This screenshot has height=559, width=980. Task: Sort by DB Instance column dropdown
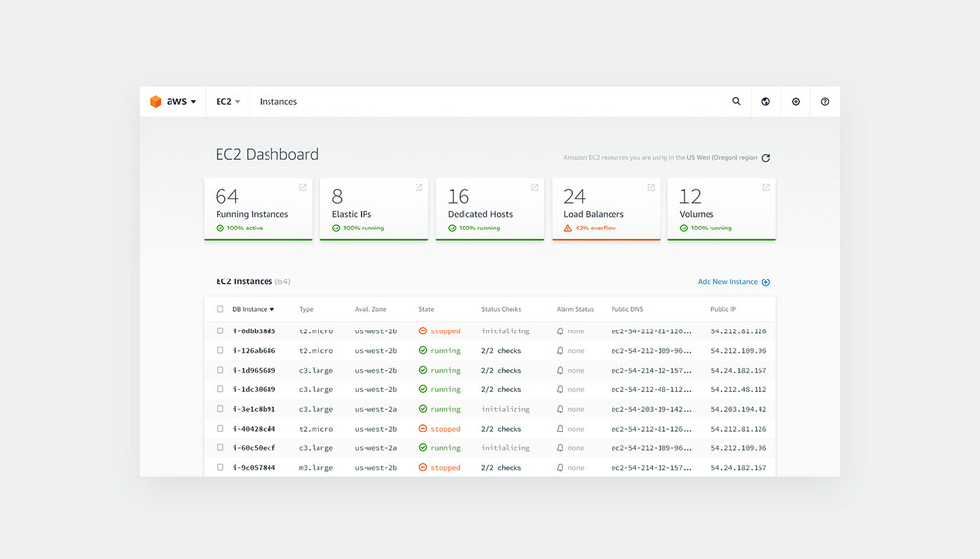point(254,309)
